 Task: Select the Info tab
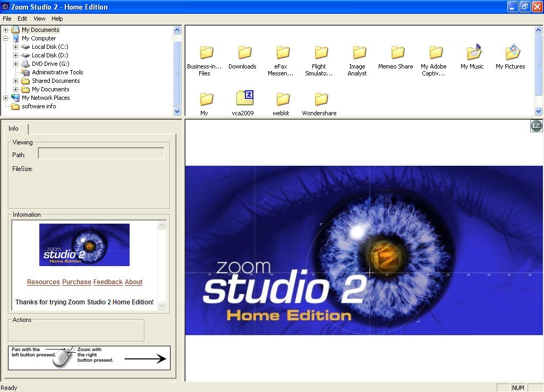click(x=14, y=129)
